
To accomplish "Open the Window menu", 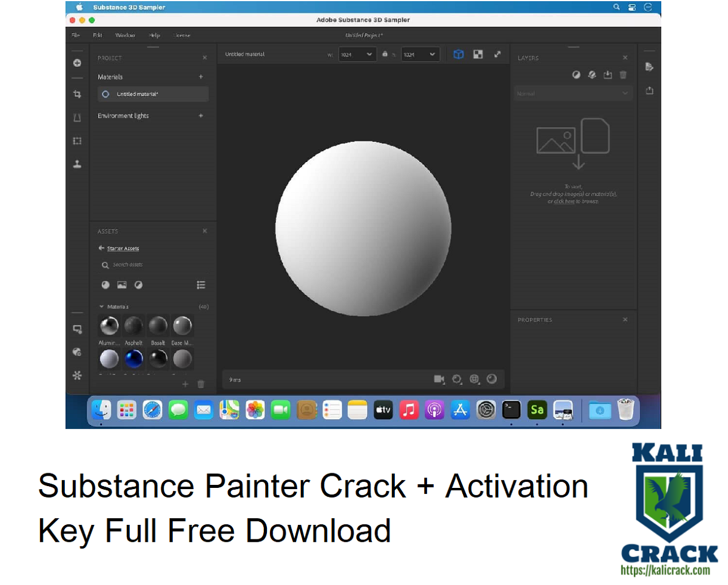I will [125, 35].
